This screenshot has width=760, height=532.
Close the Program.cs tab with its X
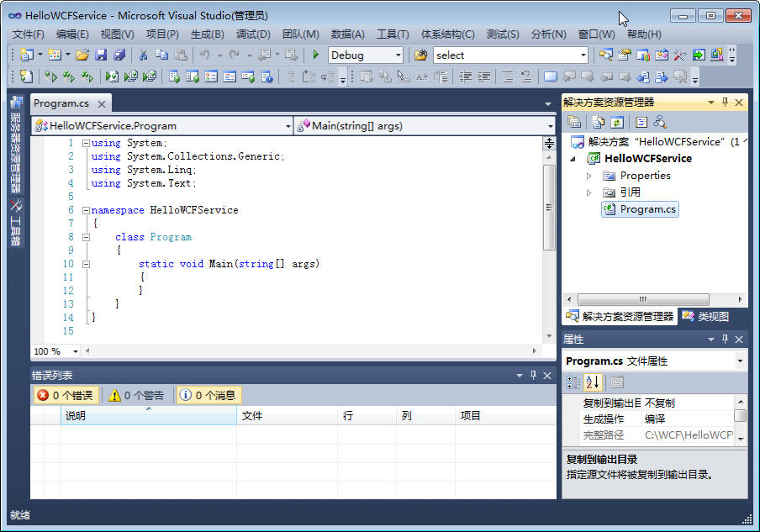pyautogui.click(x=102, y=104)
